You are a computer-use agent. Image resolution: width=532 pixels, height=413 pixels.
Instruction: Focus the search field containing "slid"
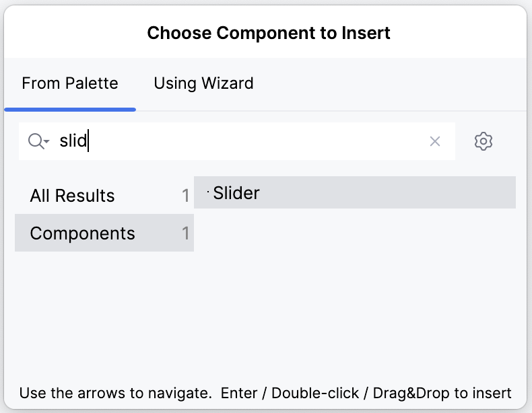[x=256, y=141]
